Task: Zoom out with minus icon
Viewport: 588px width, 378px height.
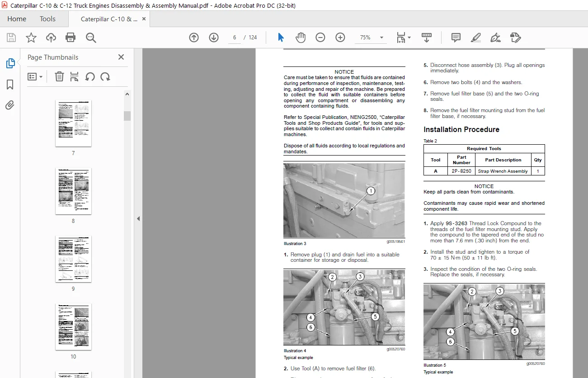Action: click(320, 38)
